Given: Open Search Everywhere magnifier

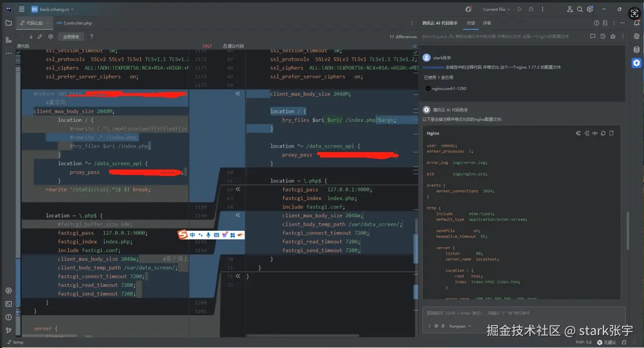Looking at the screenshot, I should coord(580,9).
